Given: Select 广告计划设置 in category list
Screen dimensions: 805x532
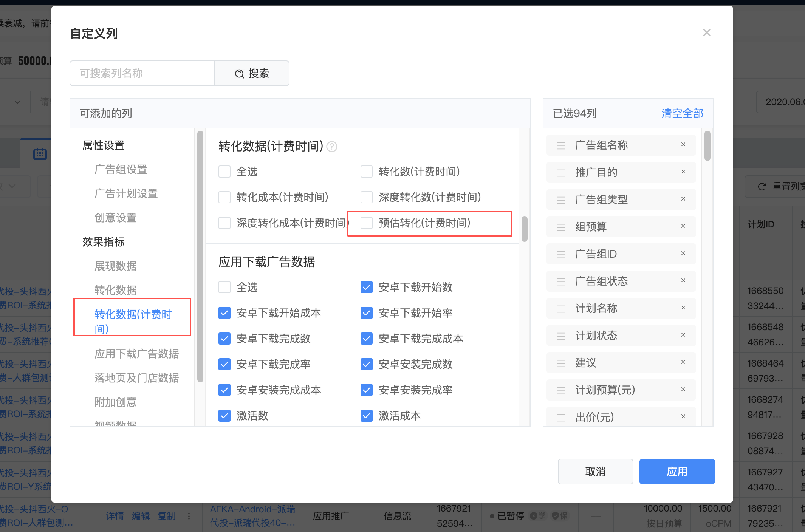Looking at the screenshot, I should (x=126, y=193).
